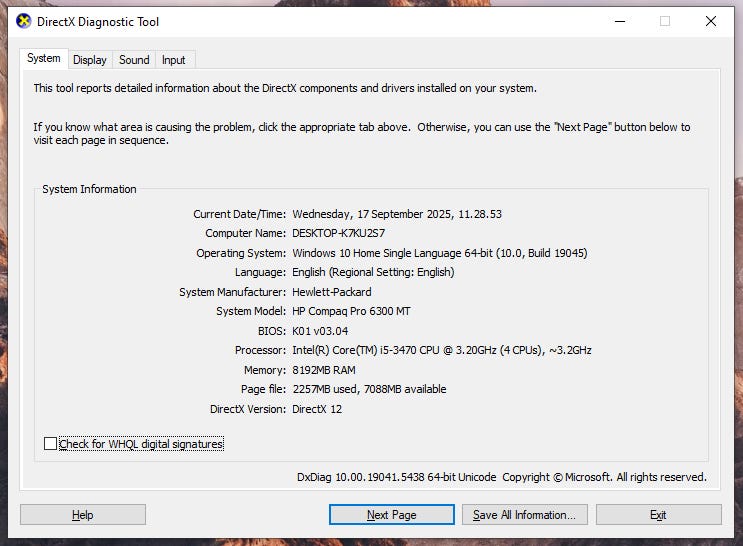Click the 8192MB RAM memory value
Image resolution: width=743 pixels, height=546 pixels.
324,370
